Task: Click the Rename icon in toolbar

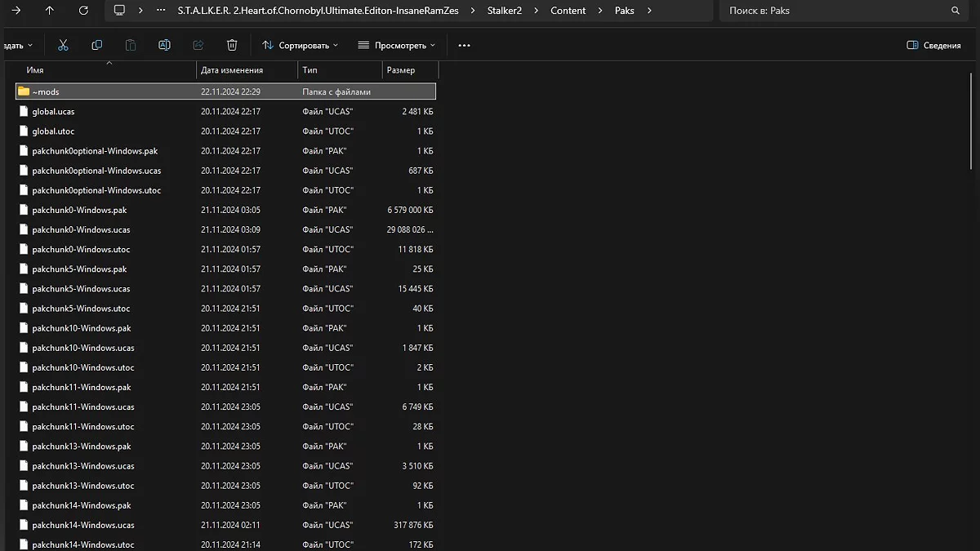Action: click(164, 46)
